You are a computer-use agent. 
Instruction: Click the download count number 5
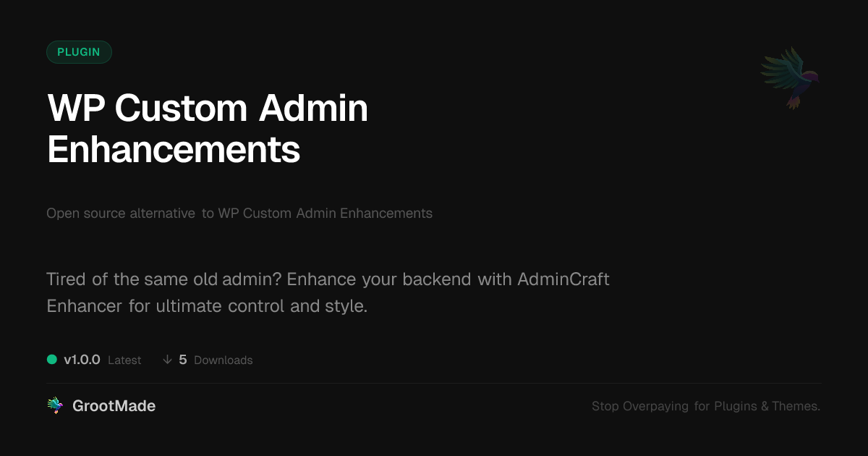[x=183, y=360]
